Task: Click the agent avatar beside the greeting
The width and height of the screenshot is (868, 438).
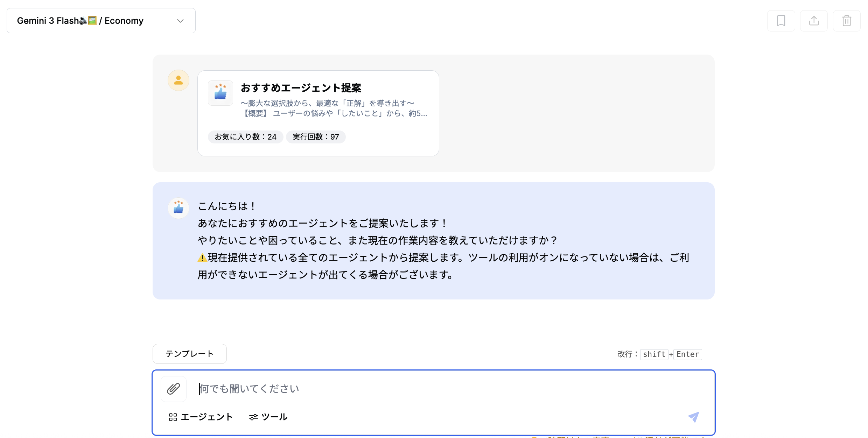Action: 178,208
